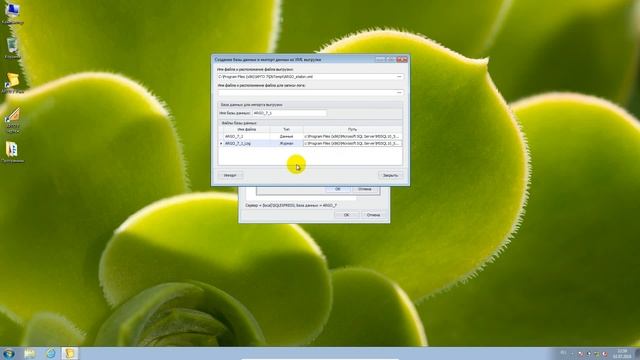This screenshot has width=640, height=360.
Task: Click the upper Отмена button in the background dialog
Action: pyautogui.click(x=364, y=189)
